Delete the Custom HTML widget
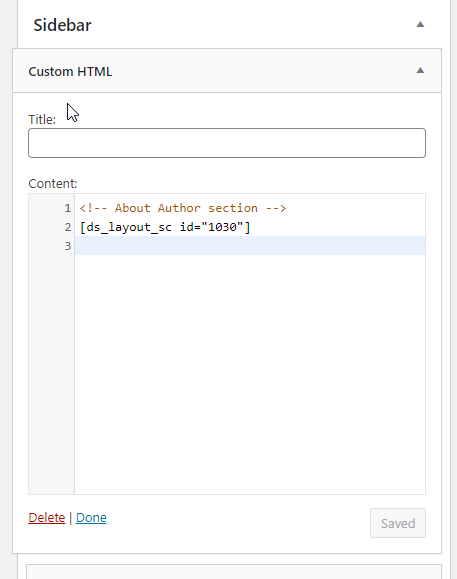The height and width of the screenshot is (579, 457). click(47, 518)
